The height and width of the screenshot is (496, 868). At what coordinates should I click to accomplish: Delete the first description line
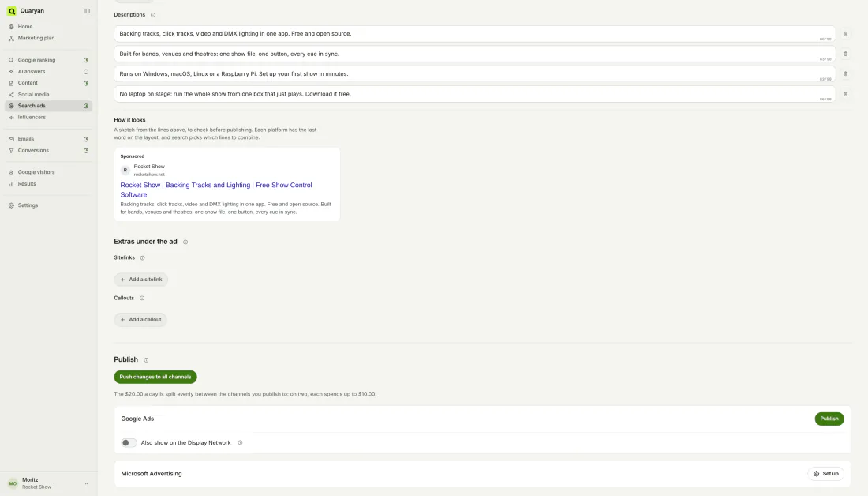[845, 34]
